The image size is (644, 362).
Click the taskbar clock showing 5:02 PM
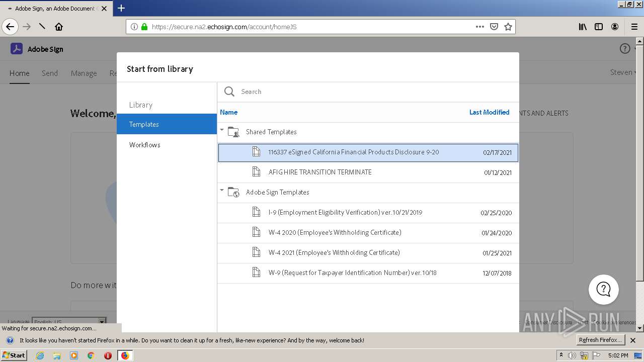coord(618,355)
